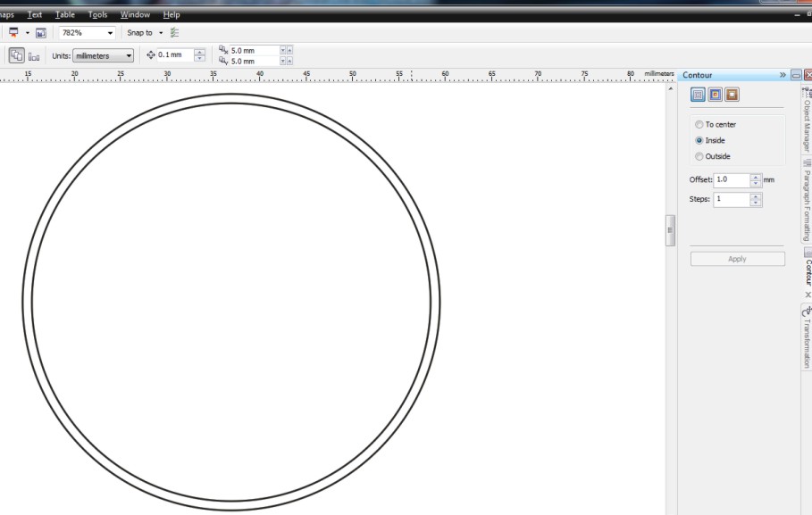Click the application launcher icon
The image size is (812, 515).
13,33
